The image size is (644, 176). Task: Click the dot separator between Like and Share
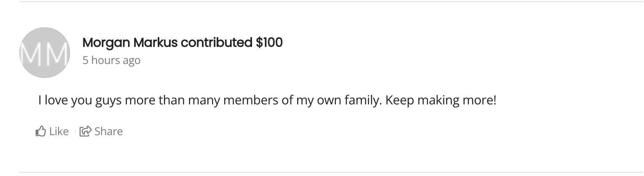[x=75, y=132]
